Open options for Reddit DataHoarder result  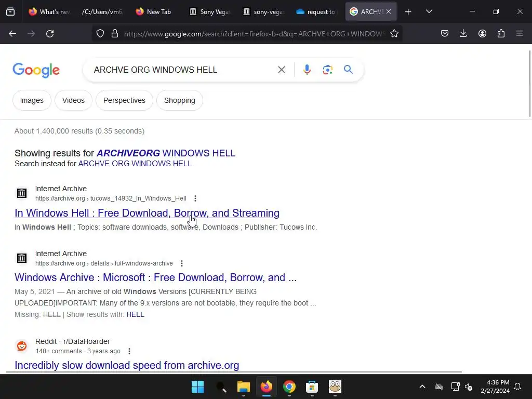click(x=129, y=351)
